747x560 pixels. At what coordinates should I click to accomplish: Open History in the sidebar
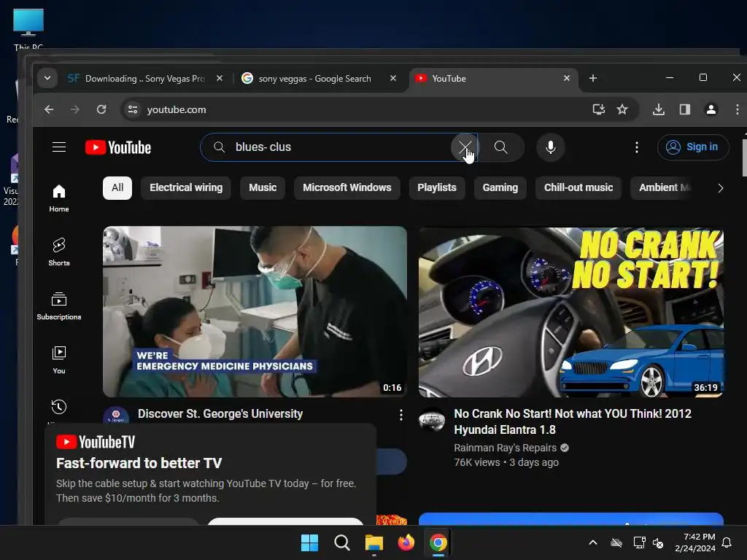pos(59,410)
